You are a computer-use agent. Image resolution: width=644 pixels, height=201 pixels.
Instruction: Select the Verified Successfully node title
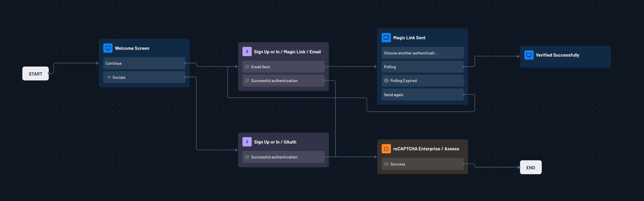(557, 55)
